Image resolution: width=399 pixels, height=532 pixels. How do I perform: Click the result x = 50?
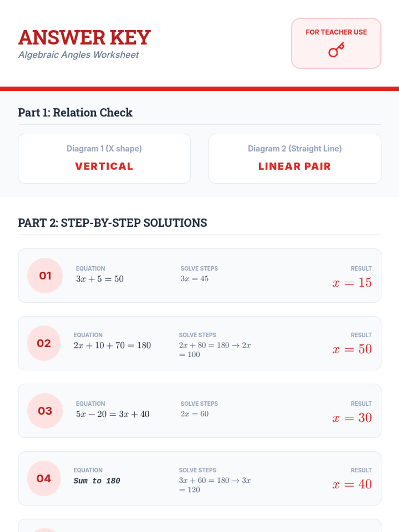(x=352, y=349)
